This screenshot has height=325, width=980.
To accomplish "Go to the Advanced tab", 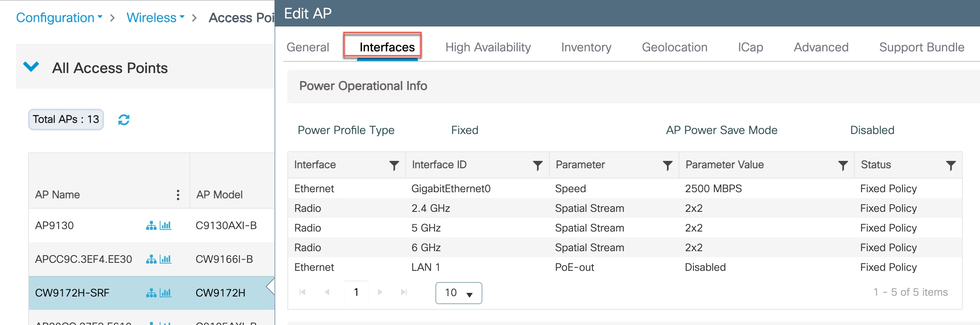I will coord(821,47).
